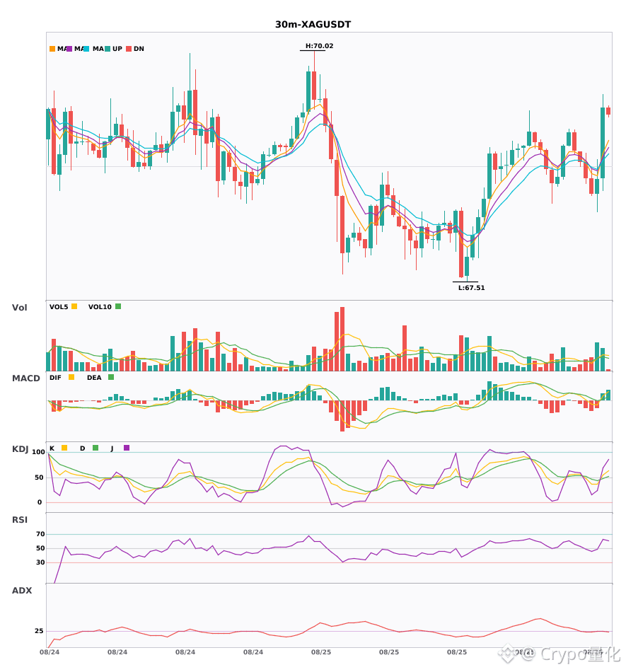This screenshot has width=626, height=672.
Task: Click the teal UP legend swatch
Action: [108, 49]
